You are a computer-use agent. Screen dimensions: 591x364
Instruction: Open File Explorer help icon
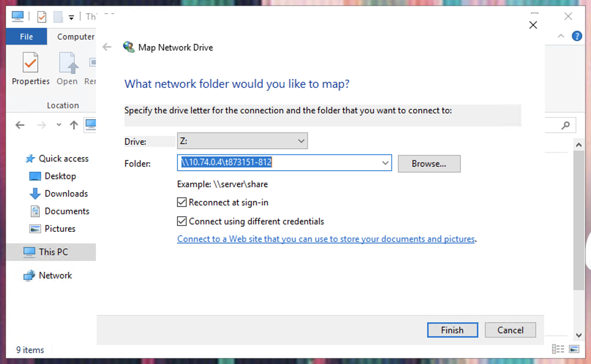pyautogui.click(x=577, y=36)
